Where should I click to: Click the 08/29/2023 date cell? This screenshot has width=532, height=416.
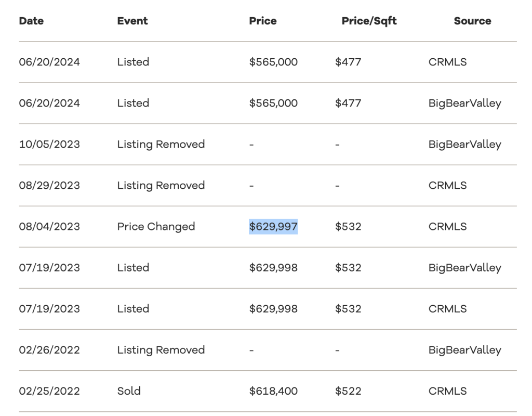(x=49, y=186)
